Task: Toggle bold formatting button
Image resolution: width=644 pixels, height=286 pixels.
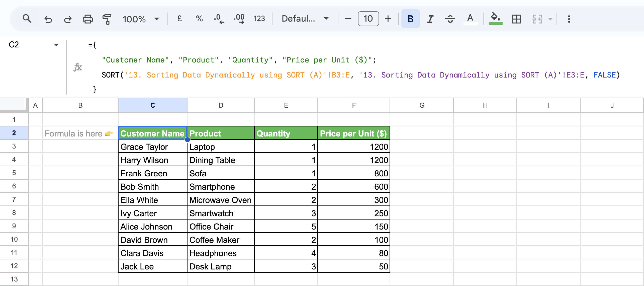Action: tap(410, 19)
